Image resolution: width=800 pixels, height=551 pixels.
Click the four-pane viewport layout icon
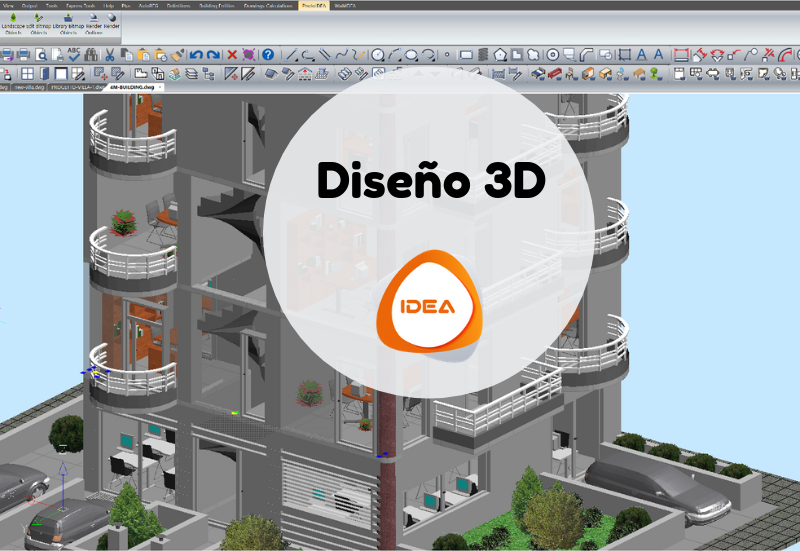28,74
